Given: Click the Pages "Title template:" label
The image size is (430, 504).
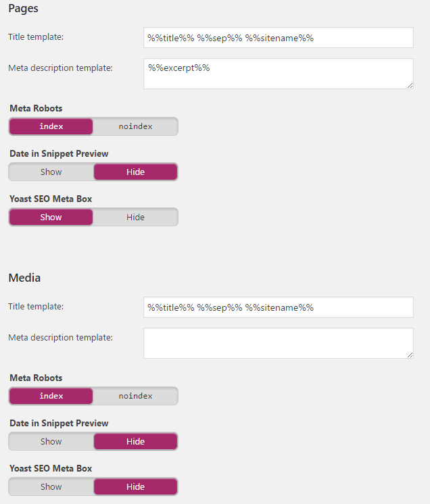Looking at the screenshot, I should 36,36.
